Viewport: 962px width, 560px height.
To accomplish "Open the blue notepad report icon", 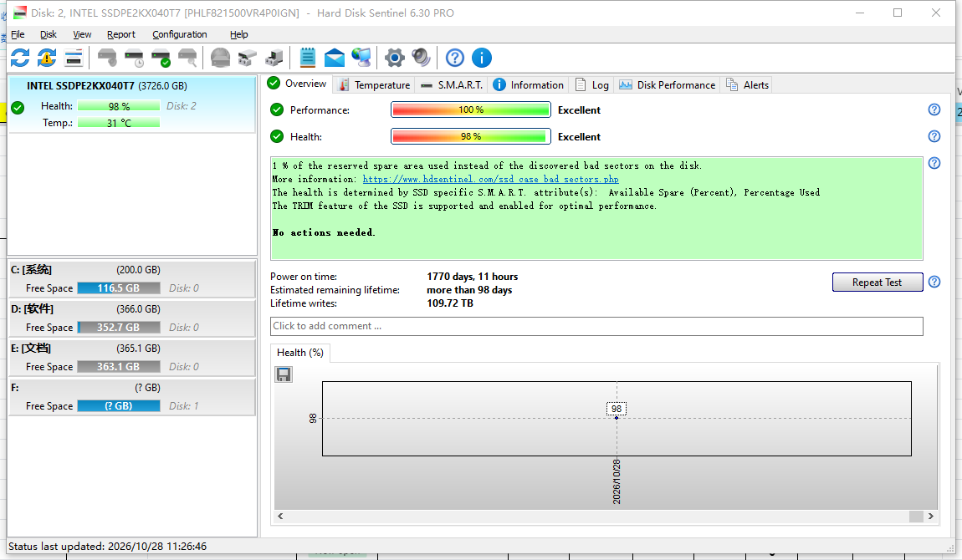I will tap(307, 58).
